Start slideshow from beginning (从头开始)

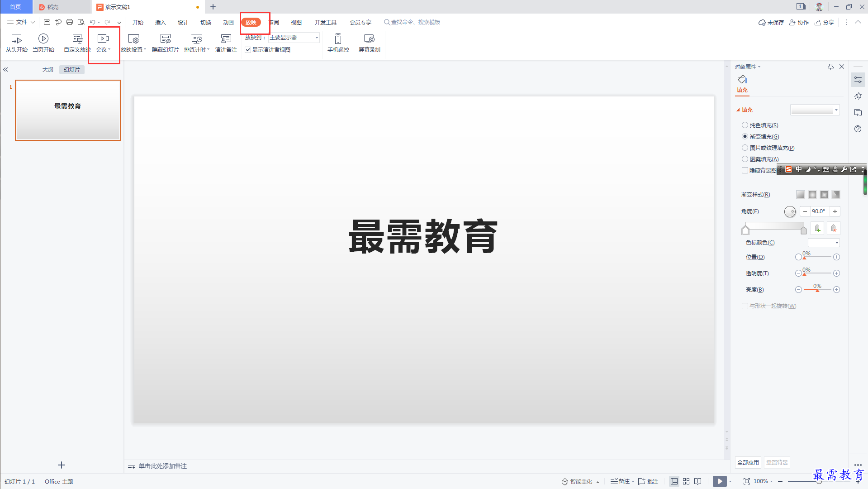(x=16, y=43)
